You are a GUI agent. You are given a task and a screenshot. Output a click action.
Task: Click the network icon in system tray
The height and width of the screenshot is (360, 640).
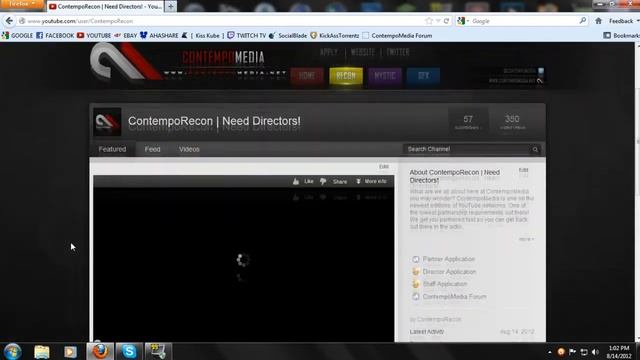584,352
